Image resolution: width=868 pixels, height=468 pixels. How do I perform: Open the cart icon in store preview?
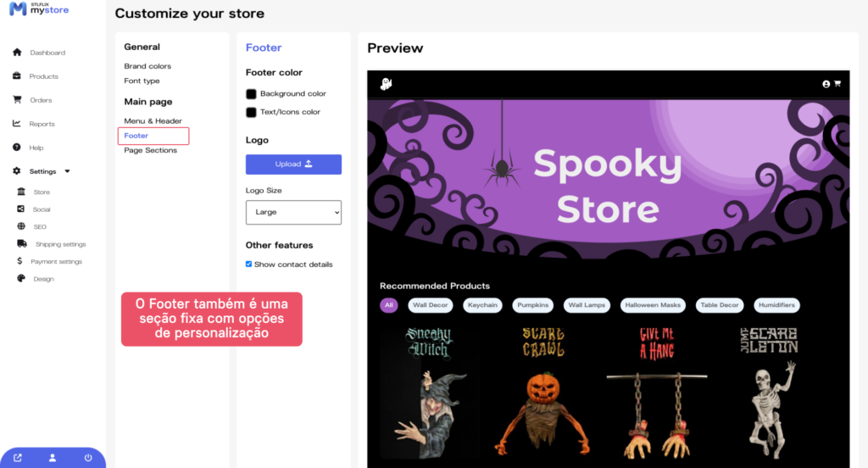click(x=837, y=84)
